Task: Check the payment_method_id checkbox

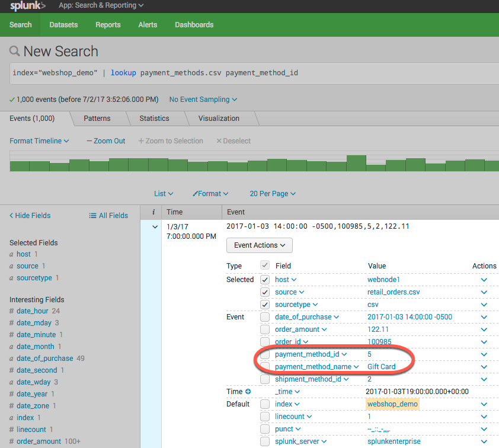Action: 265,354
